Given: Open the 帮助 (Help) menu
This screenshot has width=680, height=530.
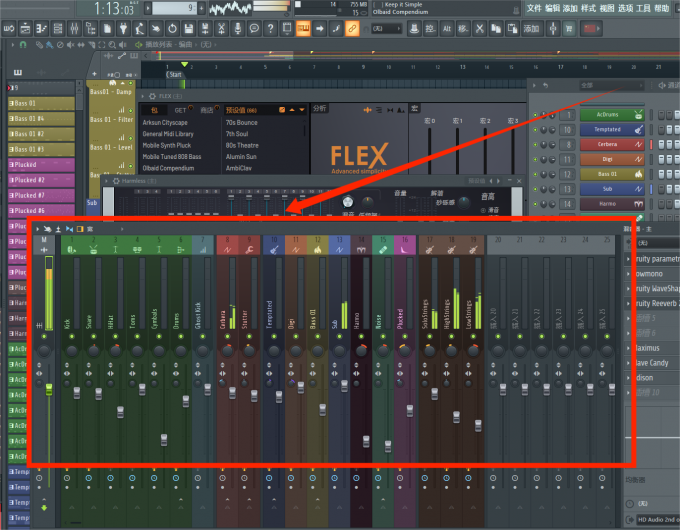Looking at the screenshot, I should [661, 8].
